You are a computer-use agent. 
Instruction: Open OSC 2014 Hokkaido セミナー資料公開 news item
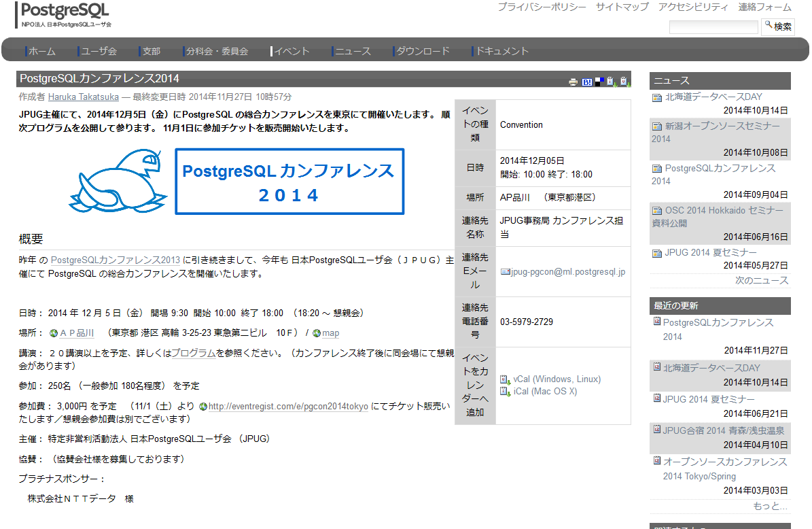click(718, 217)
